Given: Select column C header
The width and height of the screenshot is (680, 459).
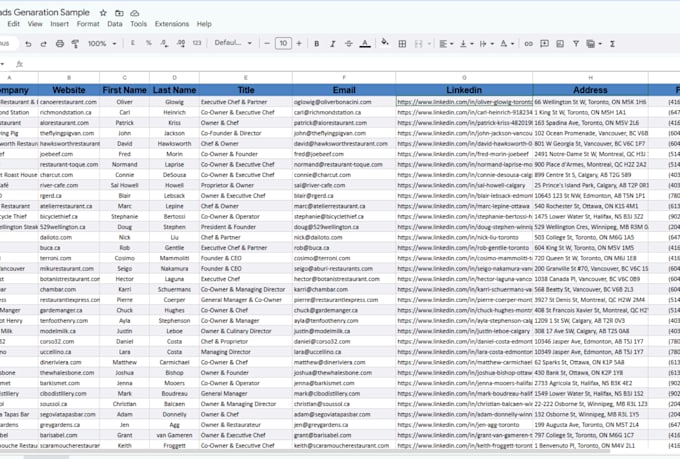Looking at the screenshot, I should pyautogui.click(x=124, y=78).
